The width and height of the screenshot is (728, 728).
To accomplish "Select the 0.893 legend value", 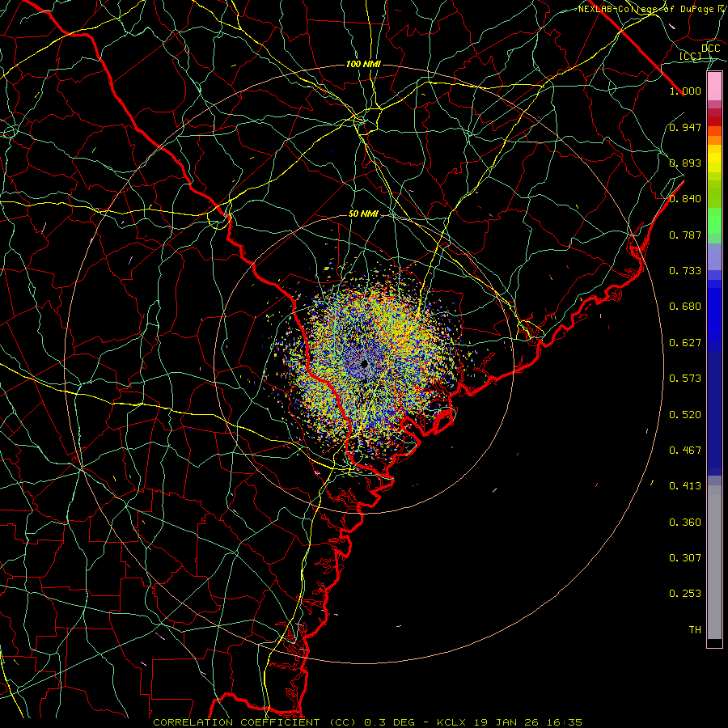I will point(685,163).
